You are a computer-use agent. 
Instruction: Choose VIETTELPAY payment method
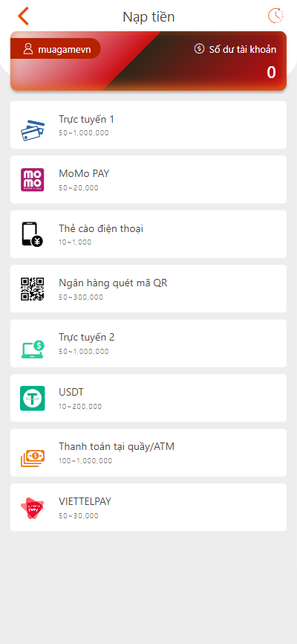[148, 507]
